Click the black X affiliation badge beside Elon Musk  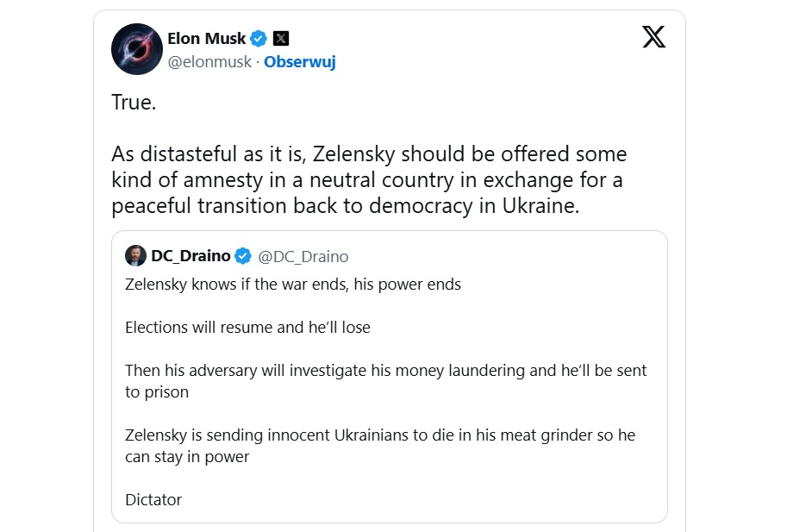click(281, 39)
